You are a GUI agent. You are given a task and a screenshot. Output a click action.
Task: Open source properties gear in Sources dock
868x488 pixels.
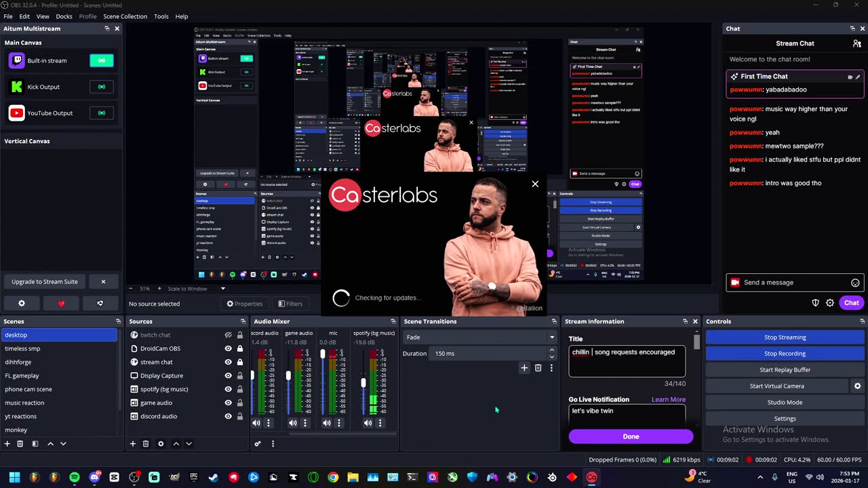[x=161, y=444]
